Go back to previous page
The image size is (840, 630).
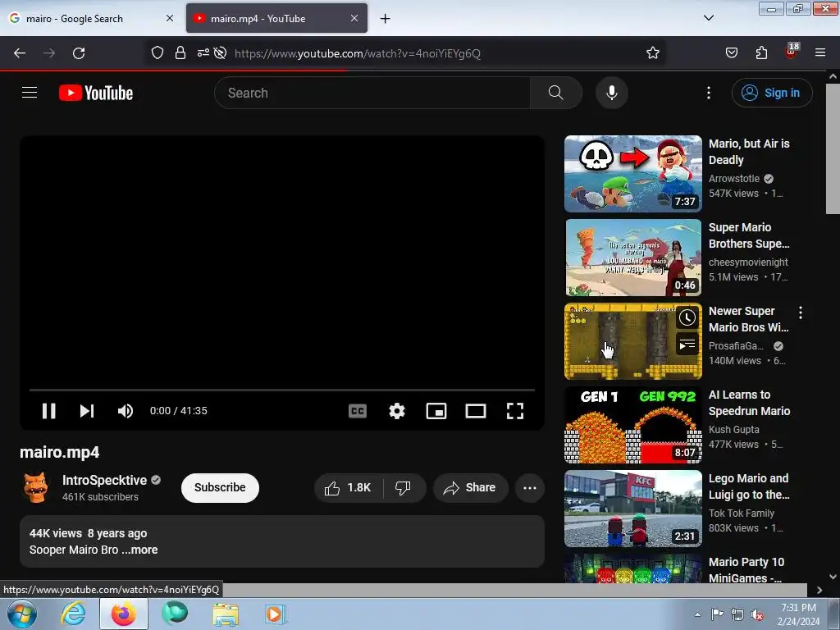coord(20,53)
